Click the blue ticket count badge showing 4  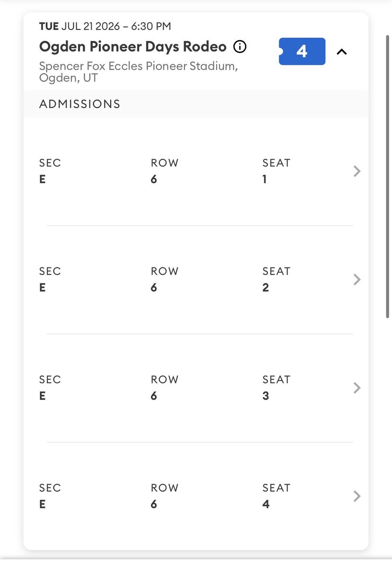302,51
